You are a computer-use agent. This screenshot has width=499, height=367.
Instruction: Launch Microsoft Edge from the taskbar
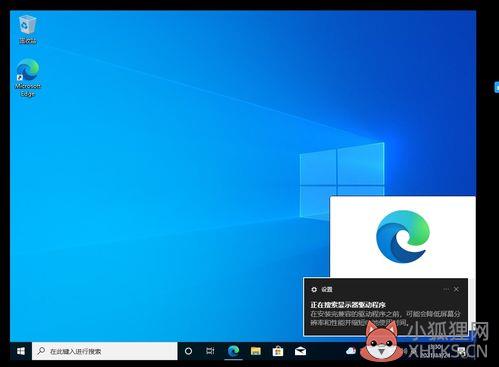pos(233,351)
